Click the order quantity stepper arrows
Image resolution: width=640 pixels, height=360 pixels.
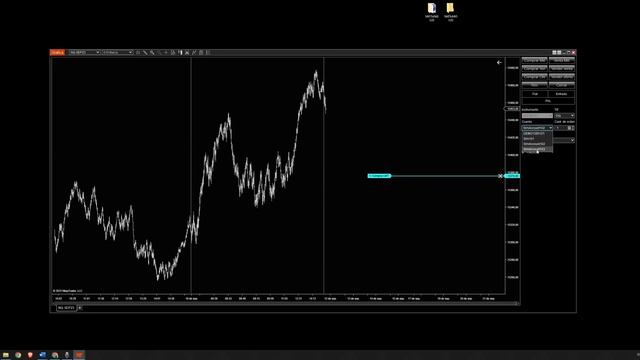click(573, 128)
